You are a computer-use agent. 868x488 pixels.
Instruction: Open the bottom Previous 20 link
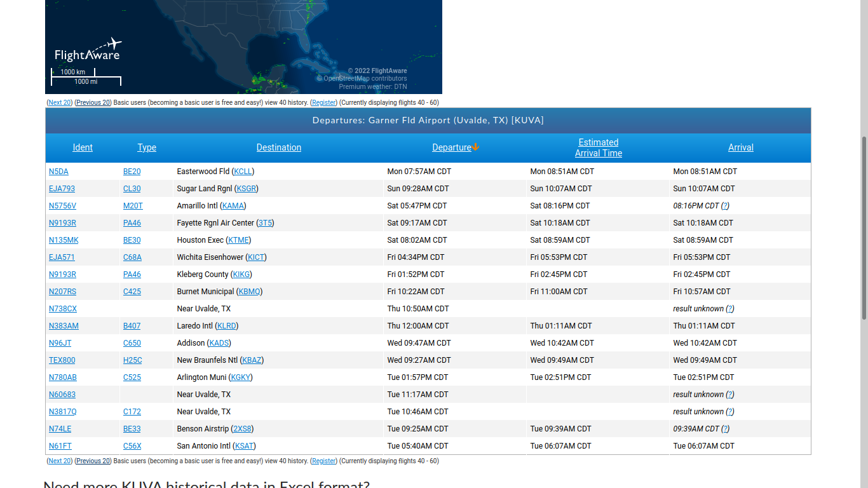pos(93,461)
